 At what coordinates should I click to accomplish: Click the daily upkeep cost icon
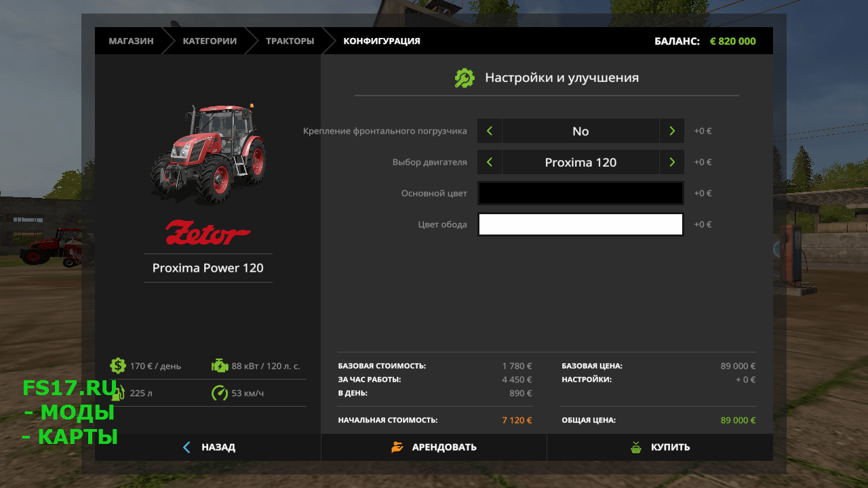coord(118,366)
